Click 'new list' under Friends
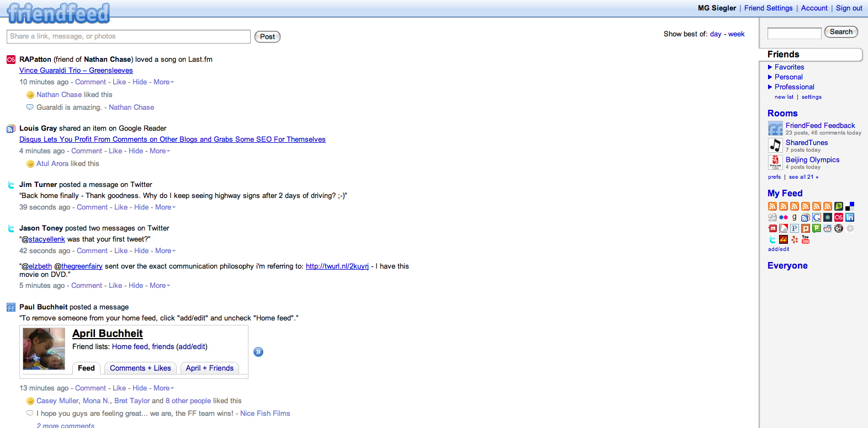This screenshot has height=428, width=868. pyautogui.click(x=784, y=97)
